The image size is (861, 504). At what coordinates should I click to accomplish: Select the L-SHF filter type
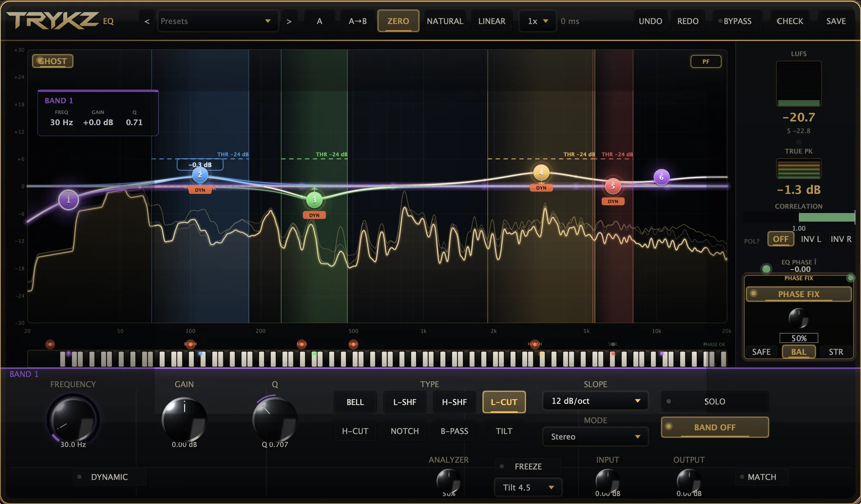click(x=405, y=402)
